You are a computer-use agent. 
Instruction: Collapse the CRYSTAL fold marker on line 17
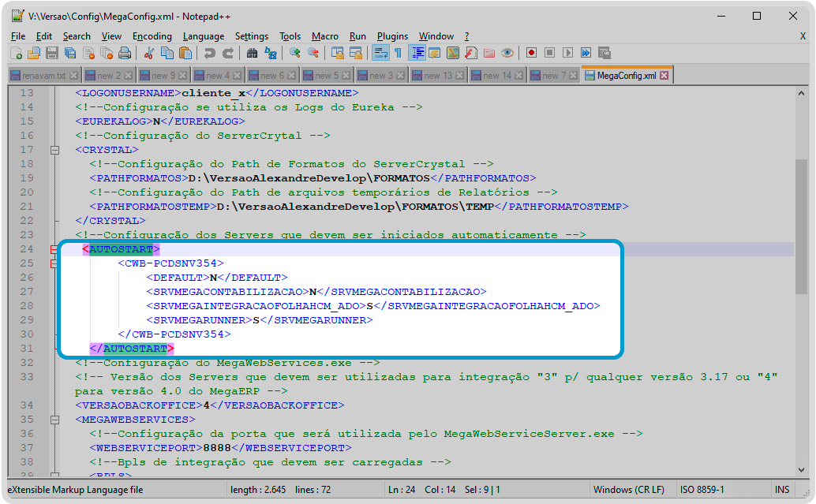[54, 150]
